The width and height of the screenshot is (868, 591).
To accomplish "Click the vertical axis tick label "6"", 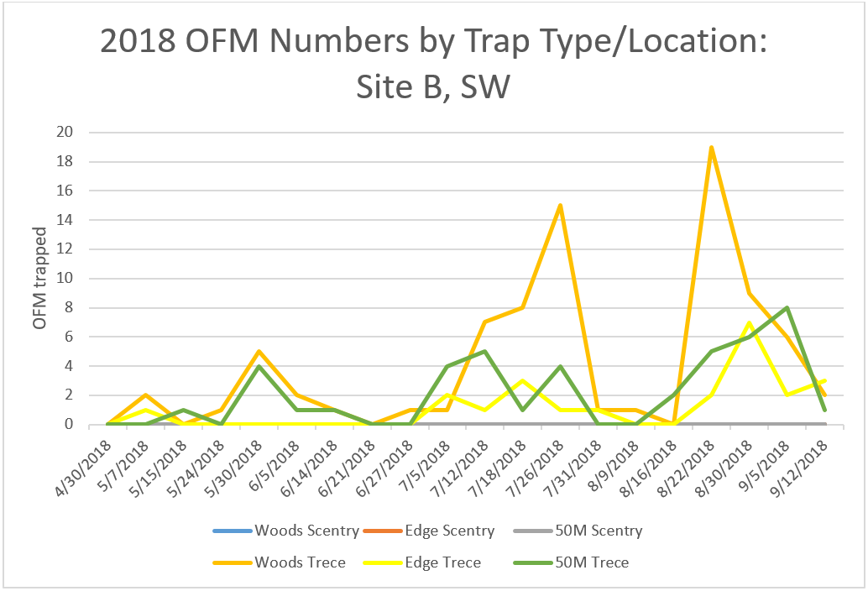I will [69, 337].
